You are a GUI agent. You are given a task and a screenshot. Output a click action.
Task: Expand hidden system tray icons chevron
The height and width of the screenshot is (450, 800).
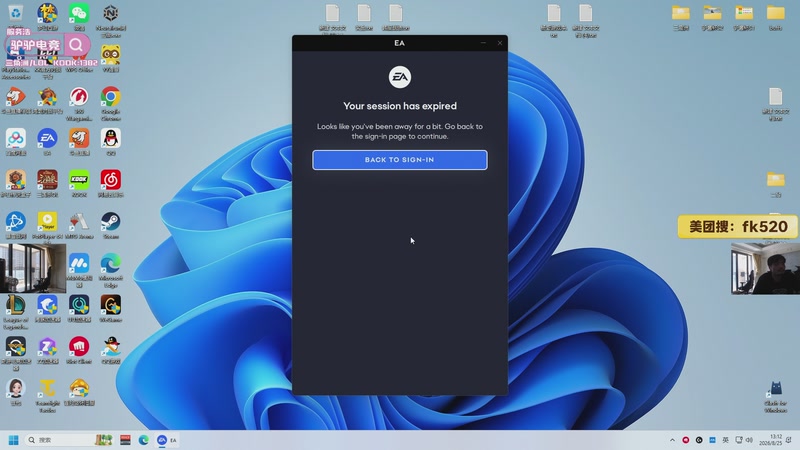point(672,440)
